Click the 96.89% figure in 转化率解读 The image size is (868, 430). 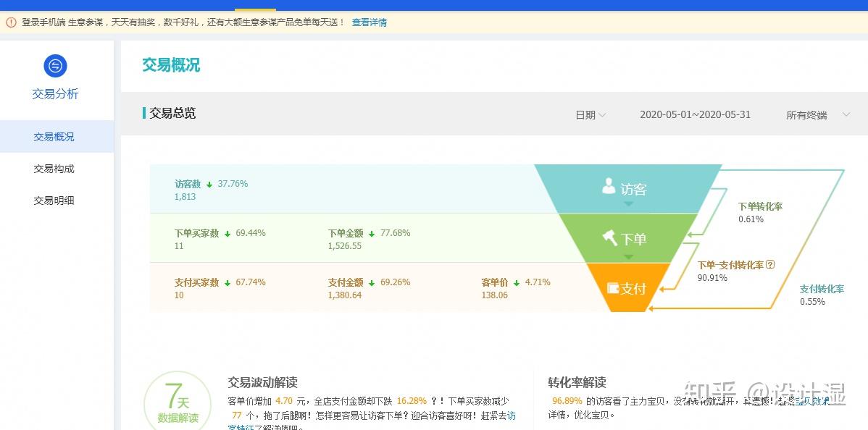click(567, 401)
